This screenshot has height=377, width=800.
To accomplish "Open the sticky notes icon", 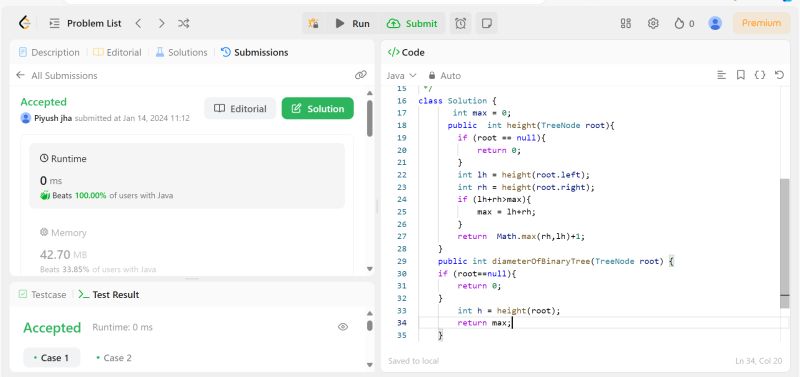I will (x=487, y=23).
